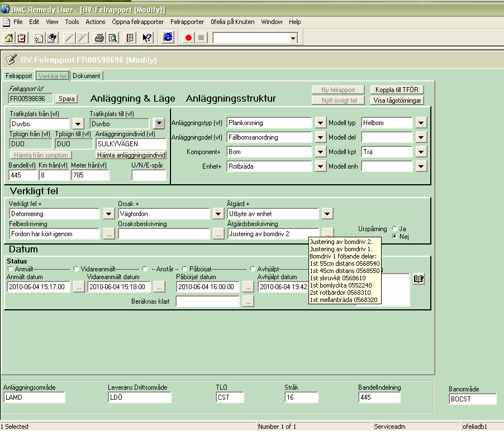Screen dimensions: 504x431
Task: Activate the What's This help cursor
Action: (147, 38)
